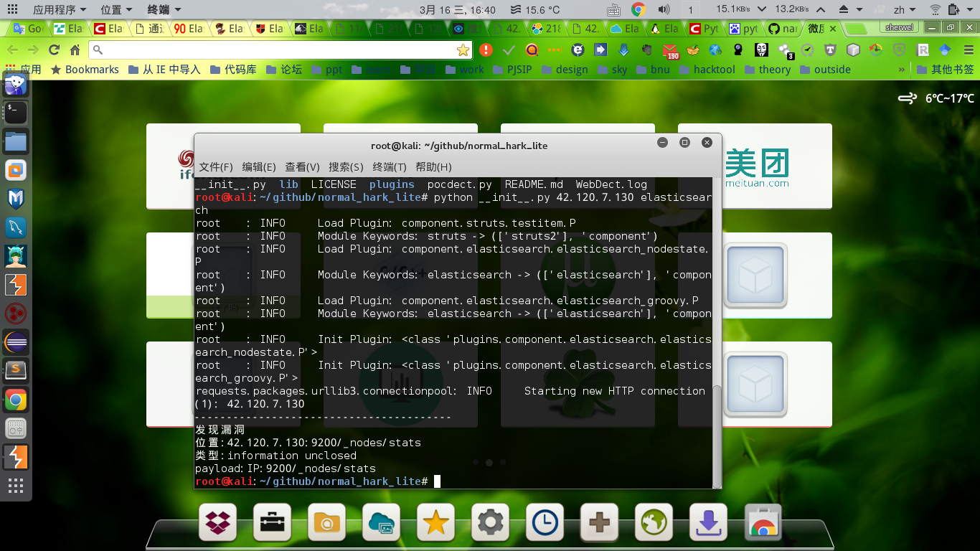The height and width of the screenshot is (551, 980).
Task: Open the 搜索(S) menu in terminal
Action: (x=346, y=166)
